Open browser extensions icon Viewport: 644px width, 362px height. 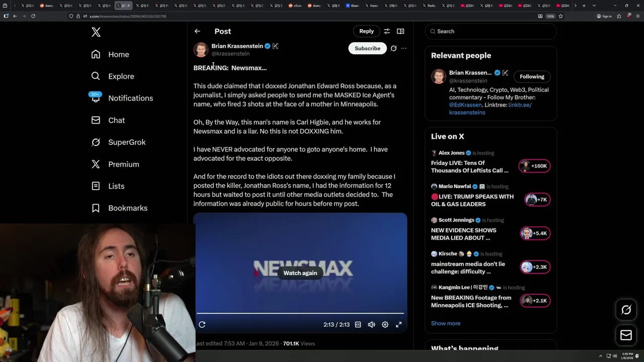pos(619,16)
